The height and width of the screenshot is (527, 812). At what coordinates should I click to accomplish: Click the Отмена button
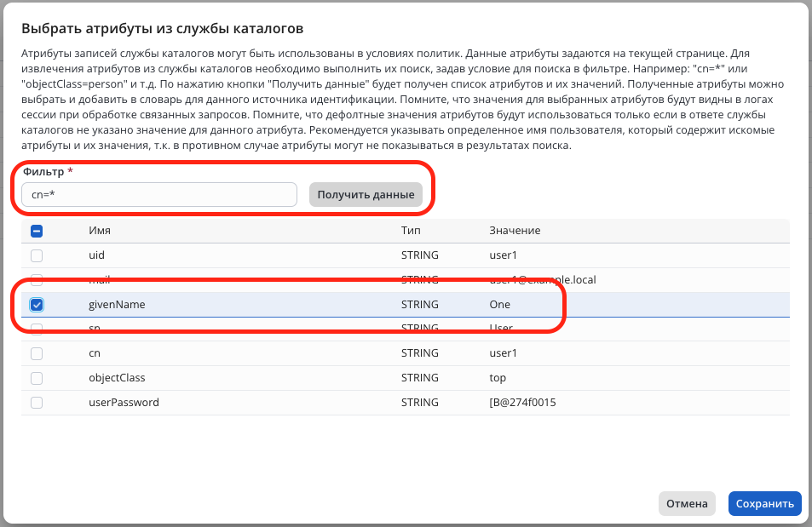687,504
